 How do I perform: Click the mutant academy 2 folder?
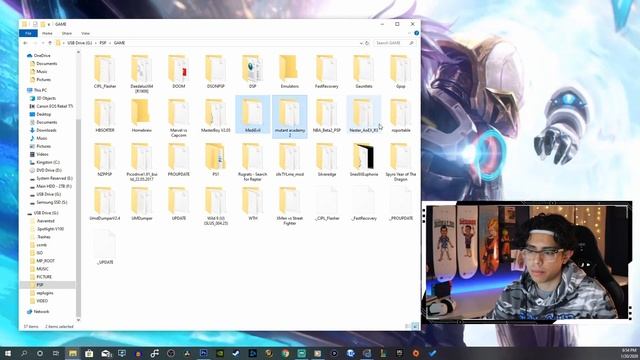coord(289,118)
